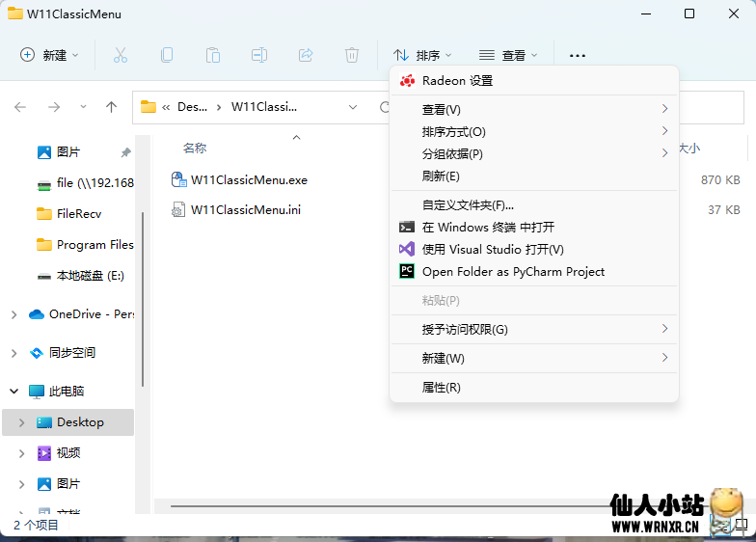This screenshot has height=542, width=756.
Task: Click the W11ClassicMenu.exe file icon
Action: pos(179,179)
